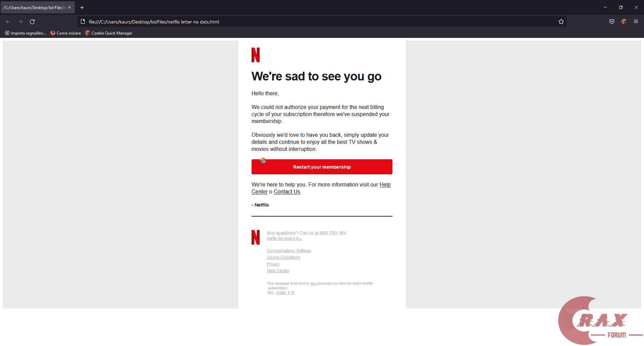Open the Cookie Quick Manager bookmark
644x346 pixels.
pyautogui.click(x=109, y=33)
